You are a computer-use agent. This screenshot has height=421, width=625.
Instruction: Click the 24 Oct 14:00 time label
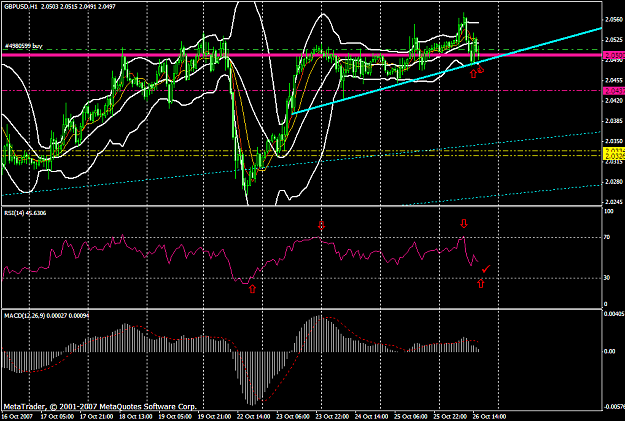[x=372, y=416]
